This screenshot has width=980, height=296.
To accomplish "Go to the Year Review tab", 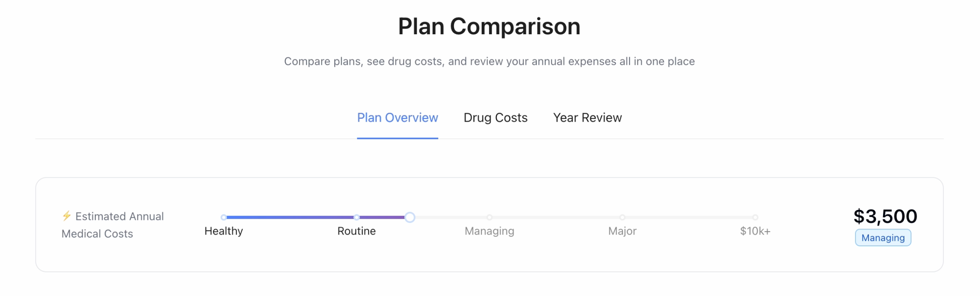I will click(x=587, y=118).
